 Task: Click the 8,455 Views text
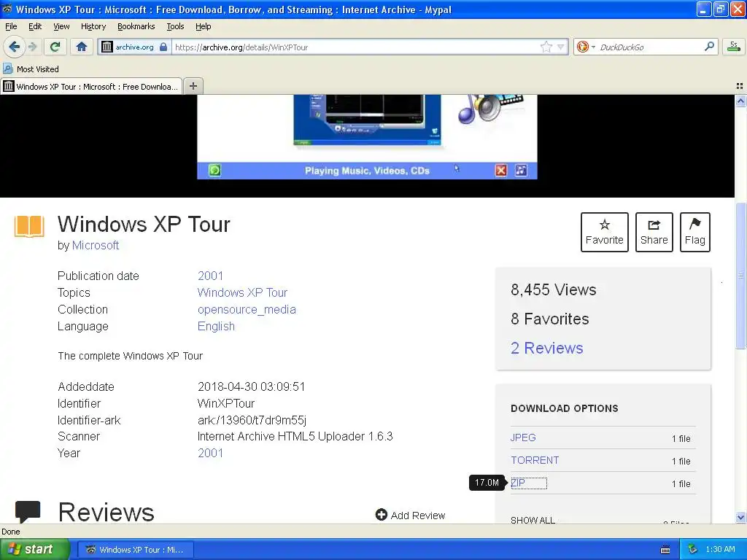tap(554, 290)
